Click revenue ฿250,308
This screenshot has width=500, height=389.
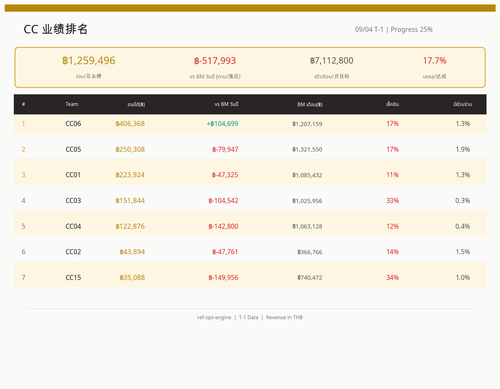tap(130, 149)
